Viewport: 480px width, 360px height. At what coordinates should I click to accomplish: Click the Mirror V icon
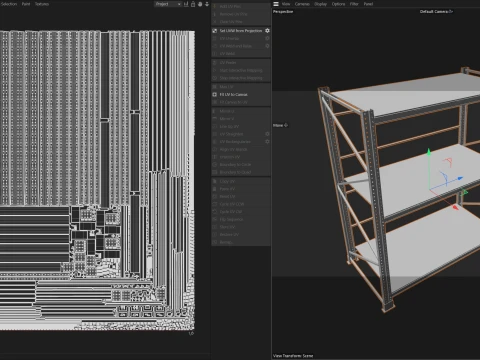215,119
